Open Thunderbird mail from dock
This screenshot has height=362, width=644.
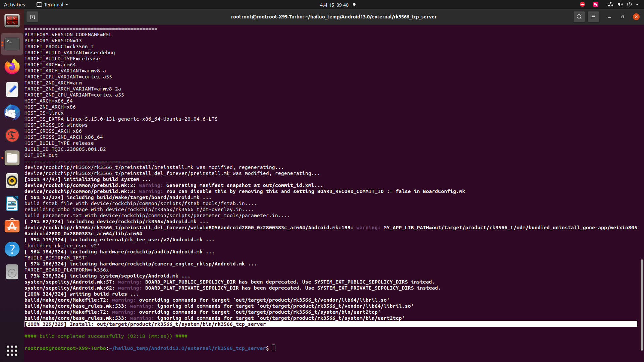[12, 112]
